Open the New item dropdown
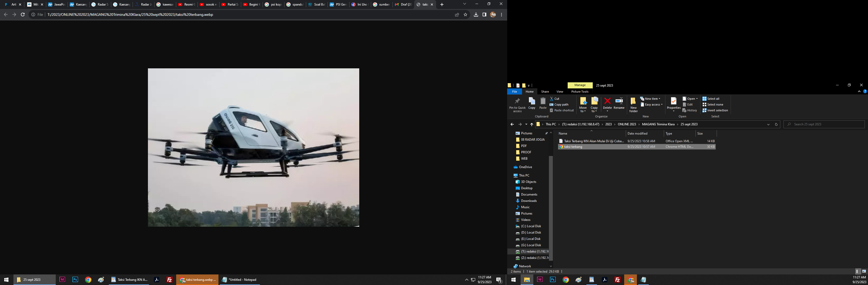This screenshot has height=285, width=868. point(650,99)
